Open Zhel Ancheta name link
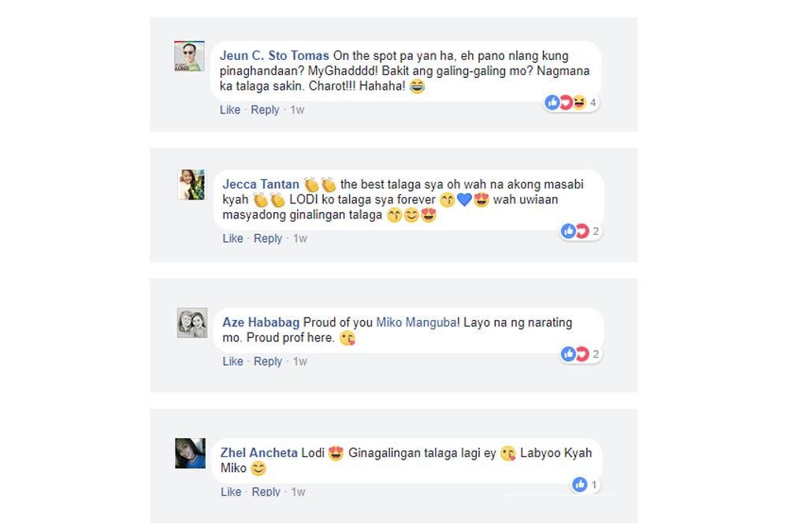788x532 pixels. tap(258, 452)
